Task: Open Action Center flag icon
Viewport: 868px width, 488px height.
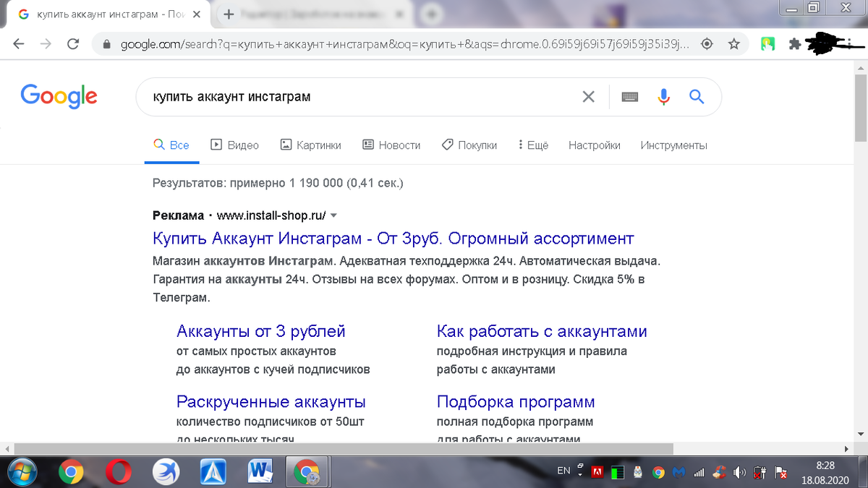Action: tap(781, 473)
